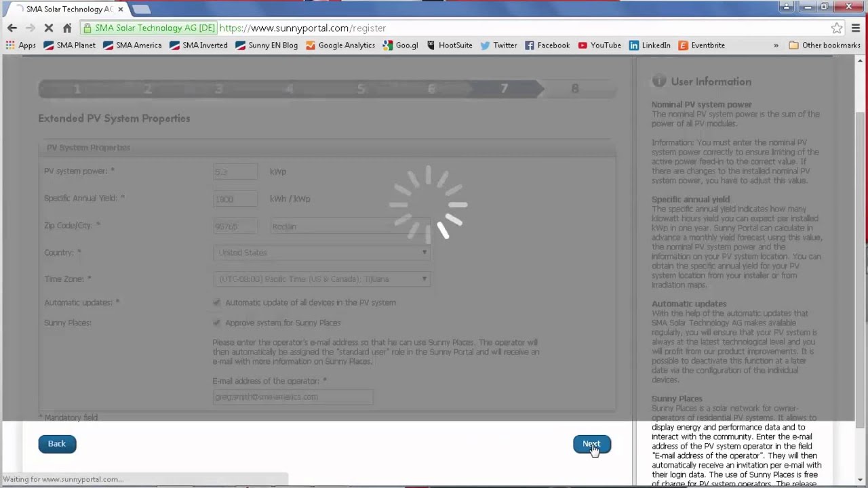
Task: Open the HootSuite bookmark
Action: (x=449, y=45)
